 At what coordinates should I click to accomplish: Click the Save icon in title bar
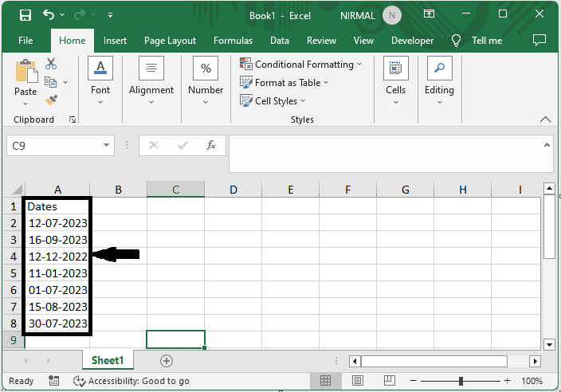point(25,15)
